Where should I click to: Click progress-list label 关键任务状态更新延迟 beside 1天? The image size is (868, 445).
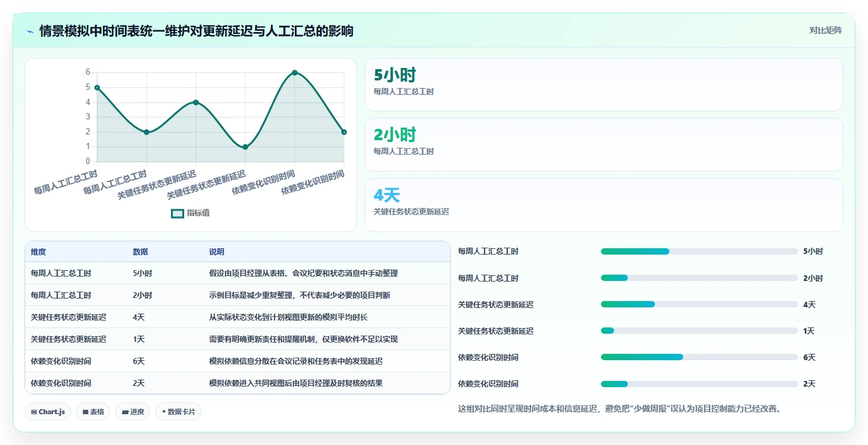(x=496, y=331)
